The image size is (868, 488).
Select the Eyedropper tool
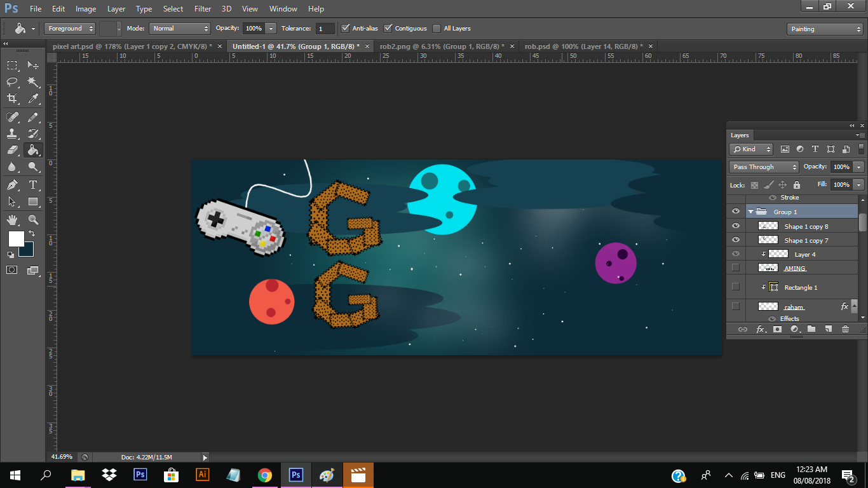pyautogui.click(x=33, y=98)
